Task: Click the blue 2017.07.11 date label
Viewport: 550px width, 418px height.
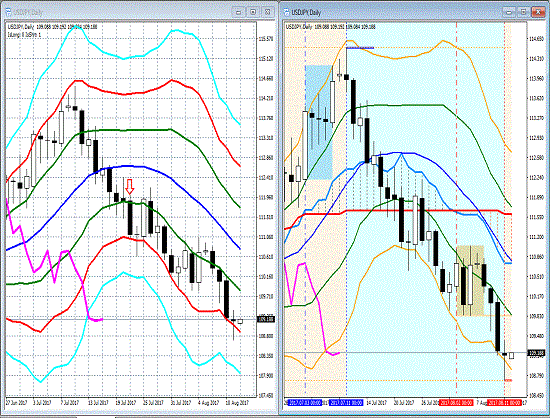Action: click(x=346, y=403)
